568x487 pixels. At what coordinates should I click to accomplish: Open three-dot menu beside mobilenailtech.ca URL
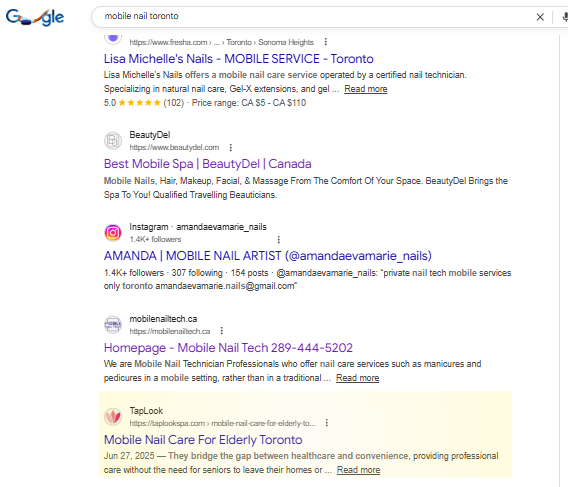point(222,331)
